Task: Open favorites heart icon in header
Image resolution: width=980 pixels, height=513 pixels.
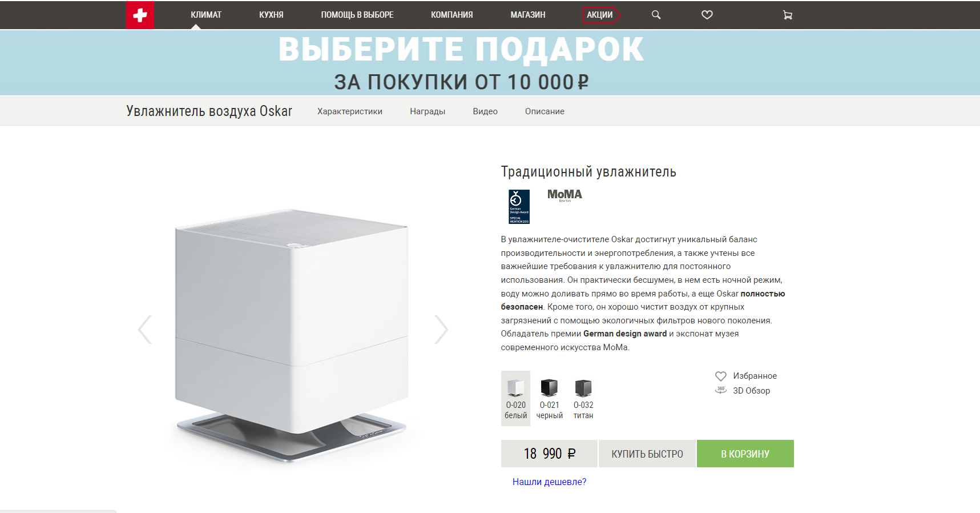Action: tap(707, 15)
